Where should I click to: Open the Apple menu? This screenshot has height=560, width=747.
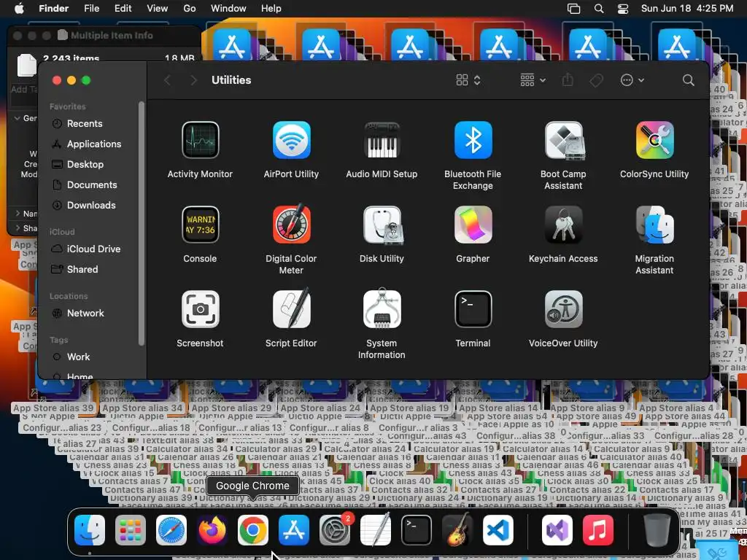[x=19, y=8]
